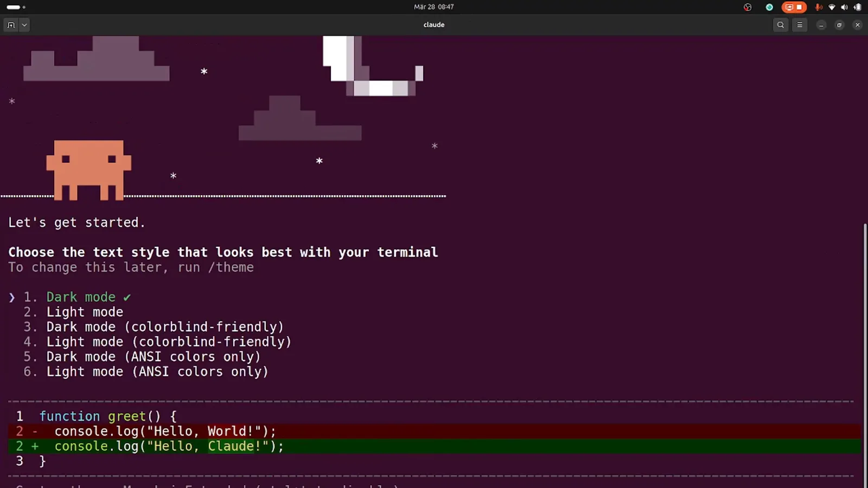Open the terminal hamburger menu
The height and width of the screenshot is (488, 868).
click(x=800, y=25)
